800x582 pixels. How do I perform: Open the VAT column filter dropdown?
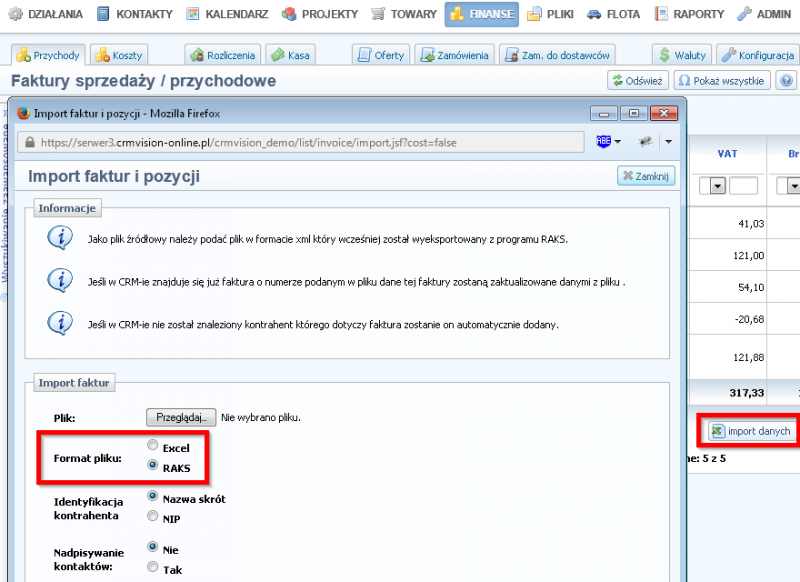coord(717,185)
